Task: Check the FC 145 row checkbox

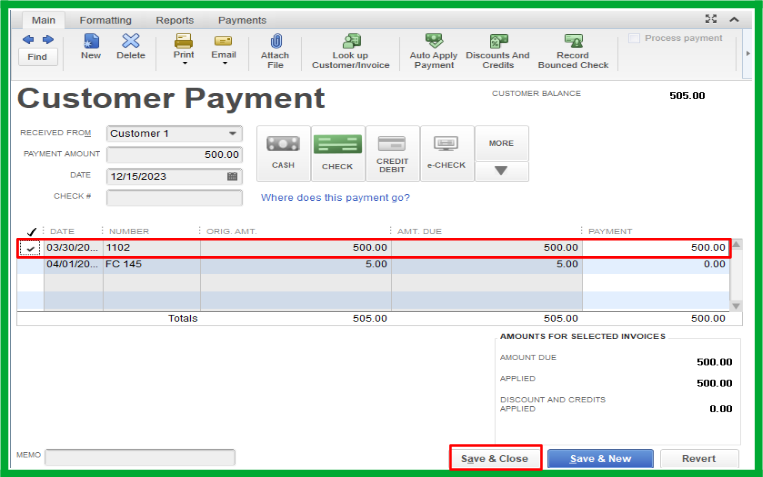Action: 30,264
